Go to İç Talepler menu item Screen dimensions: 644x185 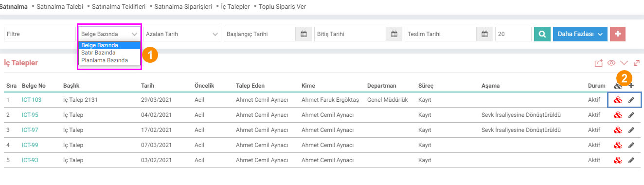click(x=235, y=7)
